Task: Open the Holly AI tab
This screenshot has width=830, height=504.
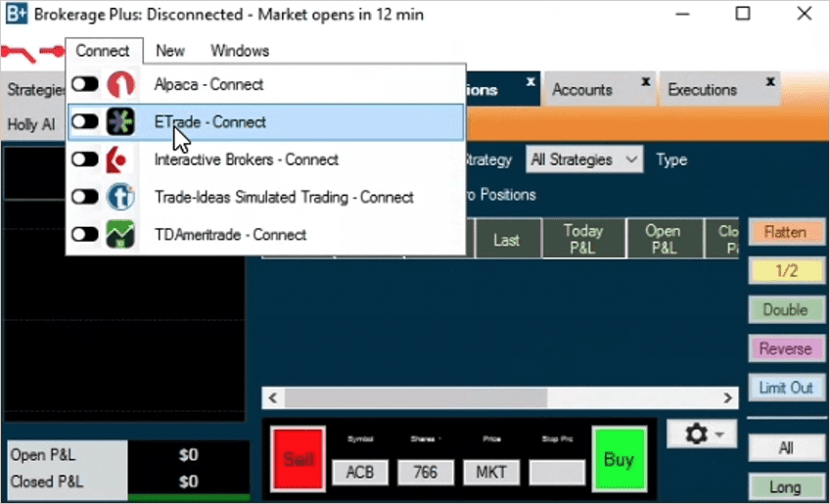Action: coord(31,125)
